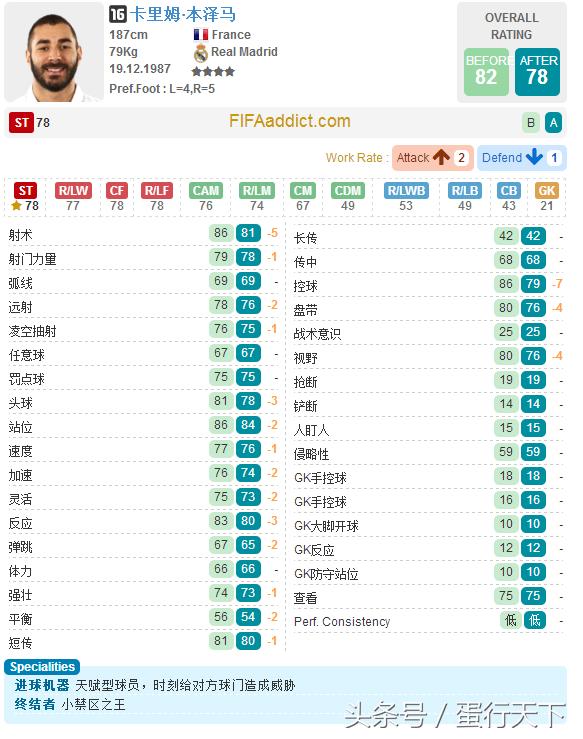
Task: Click the GK反应 after value 12
Action: (x=533, y=548)
